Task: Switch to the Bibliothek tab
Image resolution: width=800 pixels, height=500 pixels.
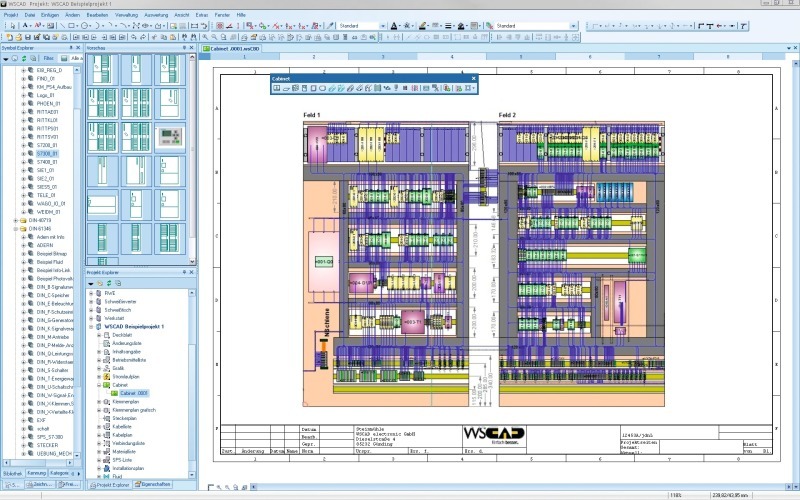Action: (12, 473)
